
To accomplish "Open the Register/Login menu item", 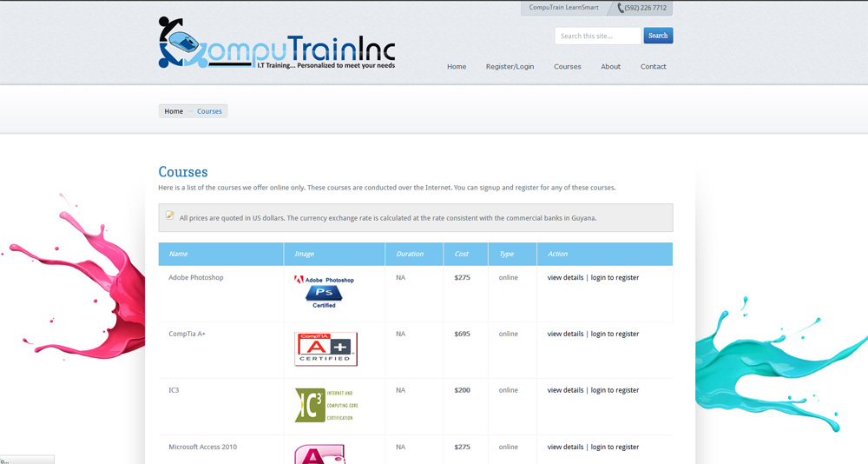I will click(x=510, y=67).
